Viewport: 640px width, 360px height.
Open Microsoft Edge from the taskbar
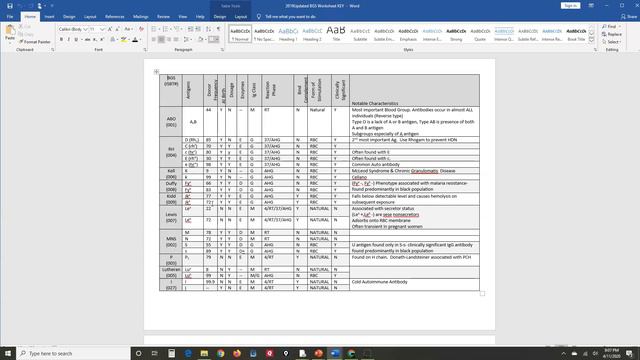[x=188, y=353]
